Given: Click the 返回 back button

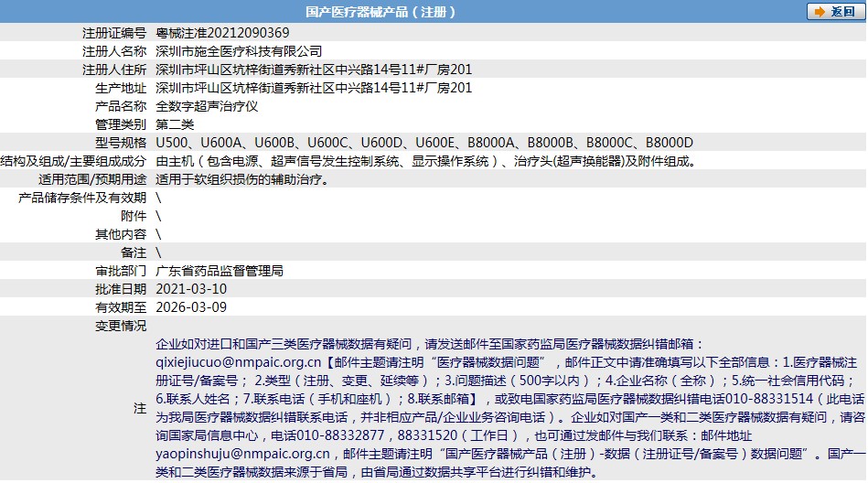Looking at the screenshot, I should click(x=835, y=12).
